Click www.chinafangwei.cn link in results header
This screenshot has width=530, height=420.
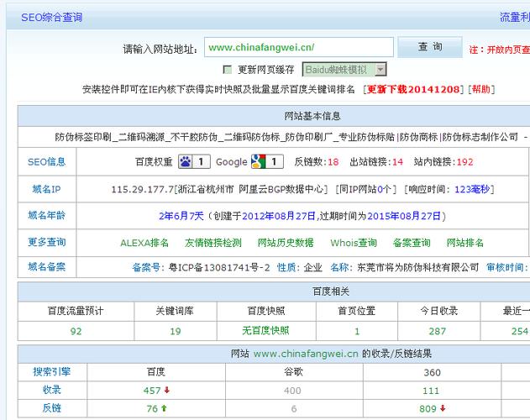tap(306, 354)
